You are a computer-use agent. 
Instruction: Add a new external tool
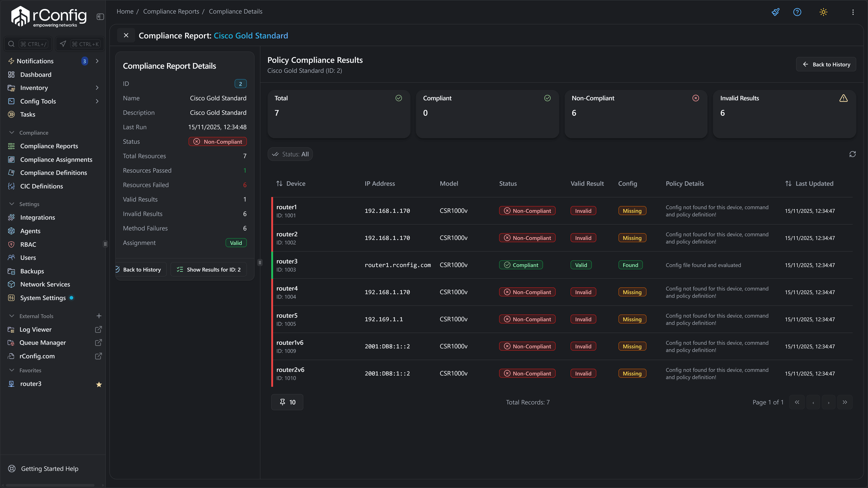99,316
